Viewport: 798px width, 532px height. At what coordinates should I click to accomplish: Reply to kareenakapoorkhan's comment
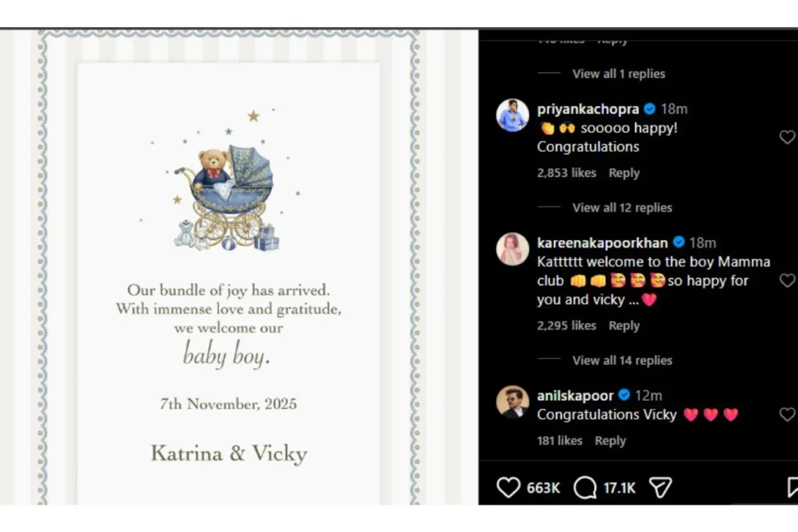click(624, 326)
